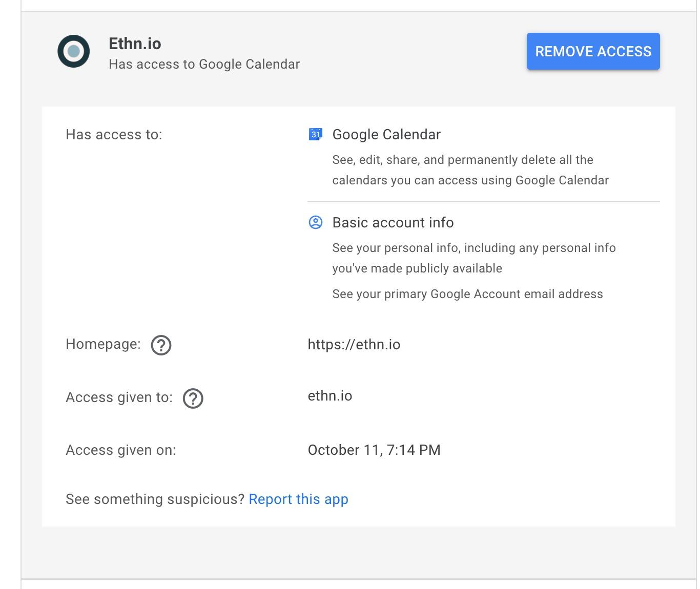Open the Homepage help question mark

161,345
